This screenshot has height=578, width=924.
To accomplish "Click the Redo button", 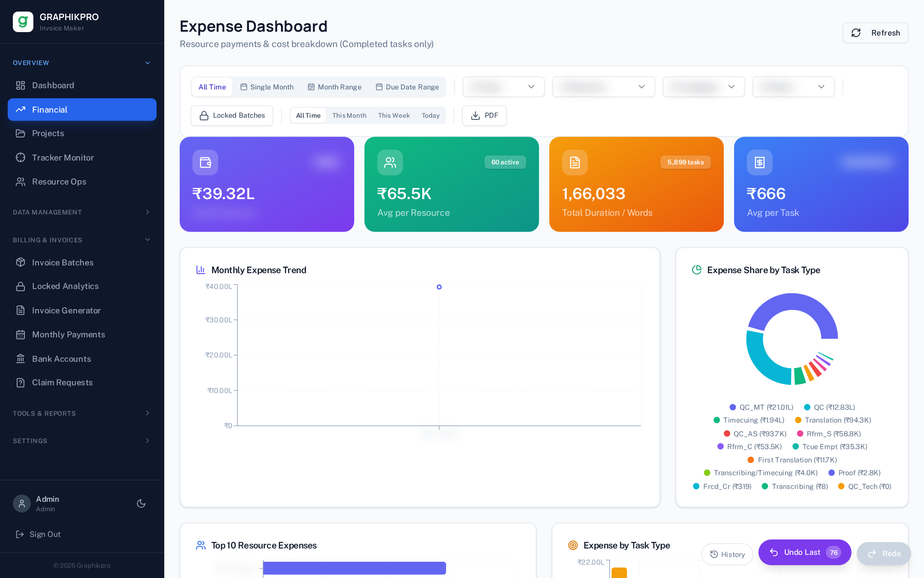I will pos(884,554).
